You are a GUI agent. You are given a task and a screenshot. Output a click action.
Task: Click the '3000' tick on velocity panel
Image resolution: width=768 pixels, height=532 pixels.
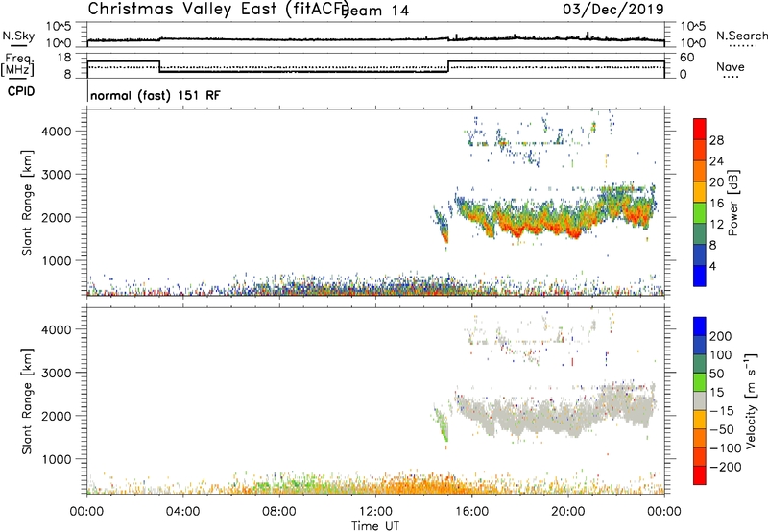tap(57, 373)
